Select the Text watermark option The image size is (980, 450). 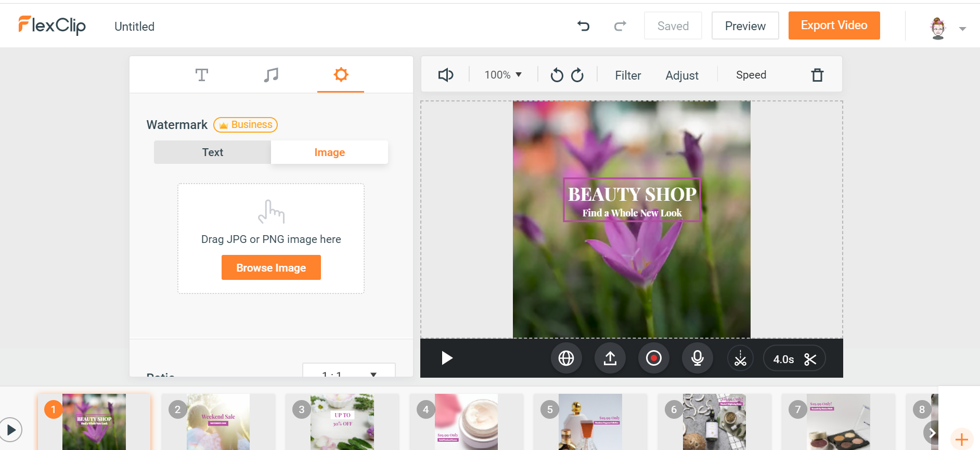pyautogui.click(x=212, y=152)
